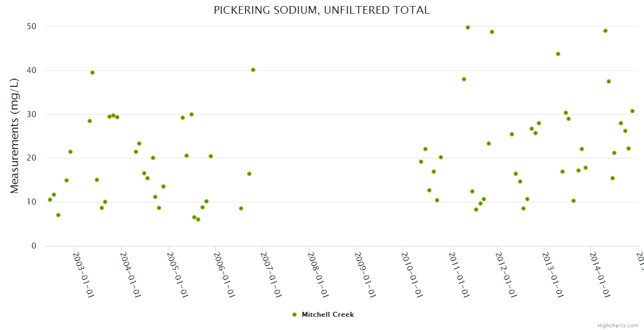Select the rightmost data point near 31 mg/L

(632, 111)
